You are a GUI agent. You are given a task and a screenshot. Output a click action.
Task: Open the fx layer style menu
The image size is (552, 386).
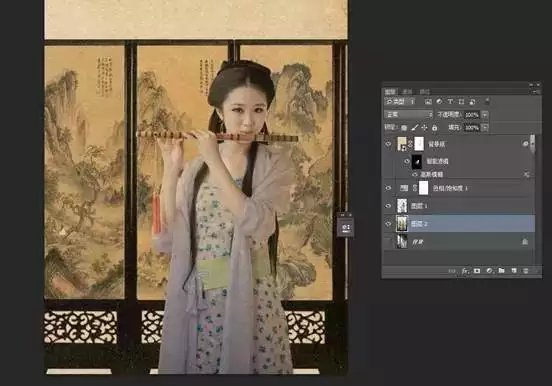pos(465,271)
